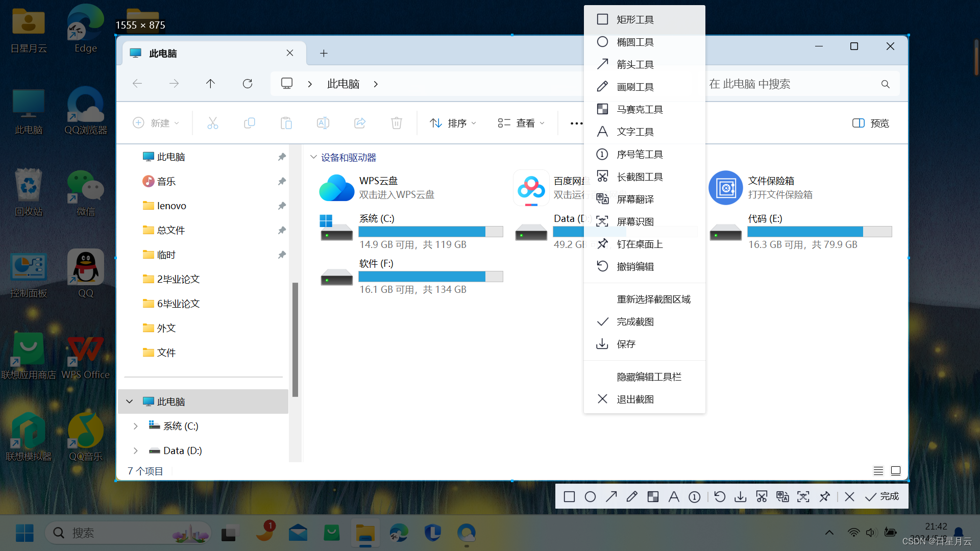This screenshot has width=980, height=551.
Task: Click the ellipse tool circle in toolbar
Action: click(590, 497)
